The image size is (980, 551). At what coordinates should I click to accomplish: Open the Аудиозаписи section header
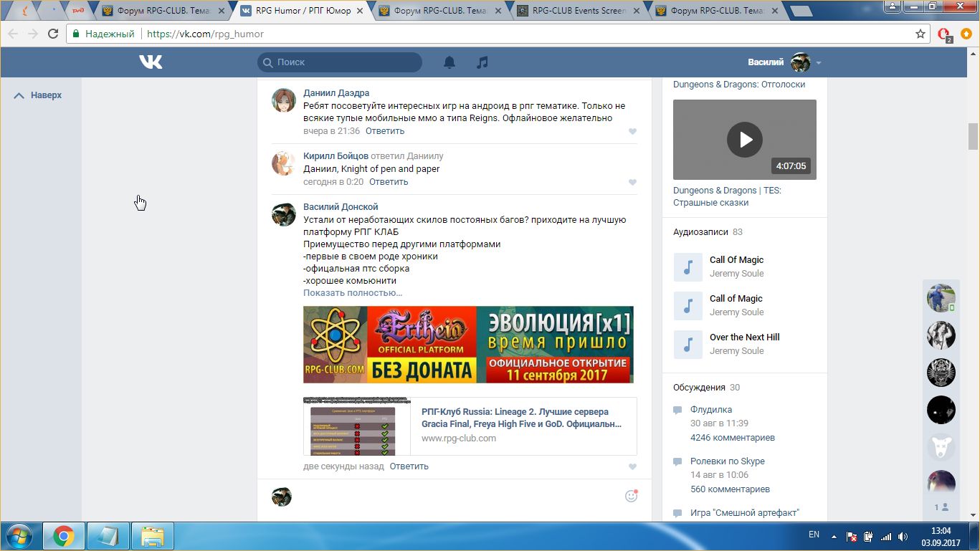(x=700, y=231)
